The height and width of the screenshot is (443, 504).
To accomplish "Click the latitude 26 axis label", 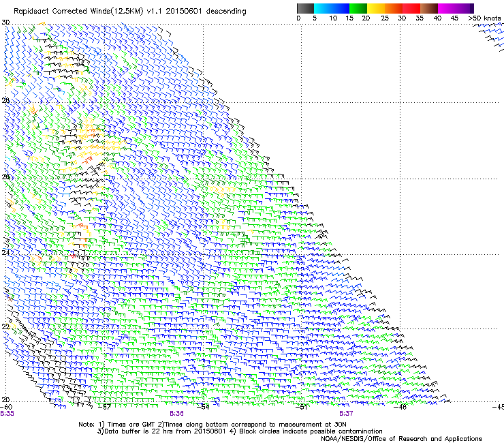I will (5, 177).
